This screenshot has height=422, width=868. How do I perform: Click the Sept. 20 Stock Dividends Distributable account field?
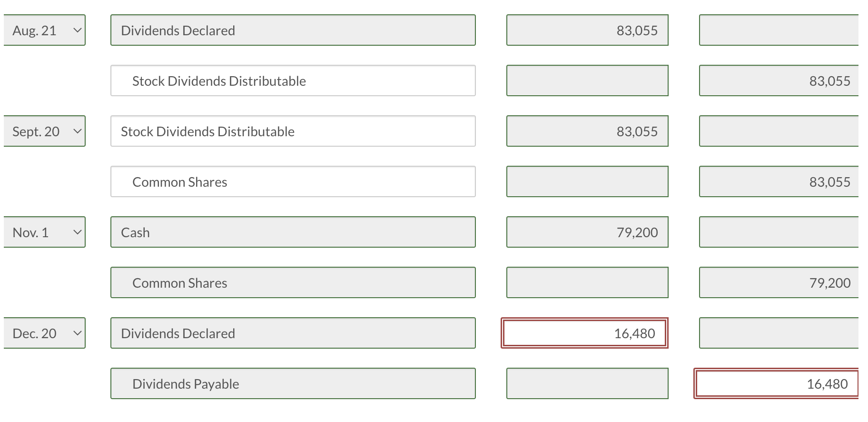pos(293,131)
